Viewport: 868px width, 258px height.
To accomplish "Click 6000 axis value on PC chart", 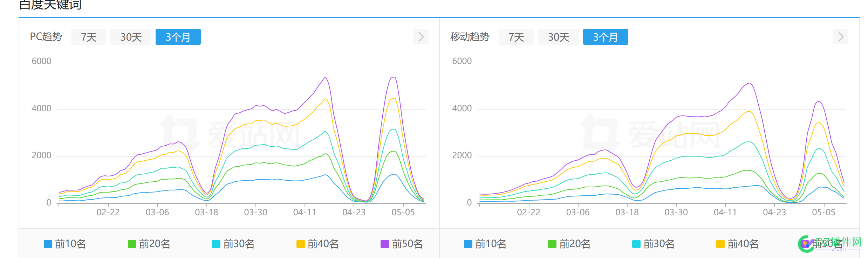I will point(41,61).
